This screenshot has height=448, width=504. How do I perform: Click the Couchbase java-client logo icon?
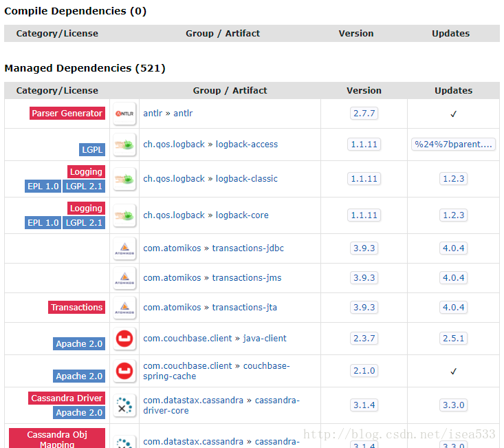point(124,339)
